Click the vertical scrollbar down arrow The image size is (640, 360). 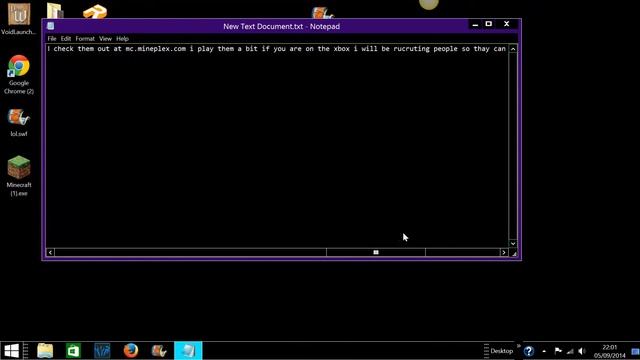tap(513, 244)
